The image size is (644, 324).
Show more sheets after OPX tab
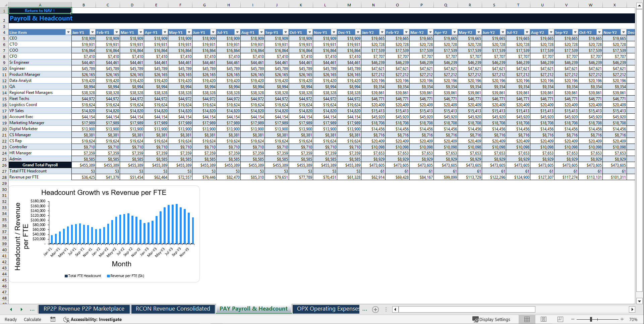point(365,310)
